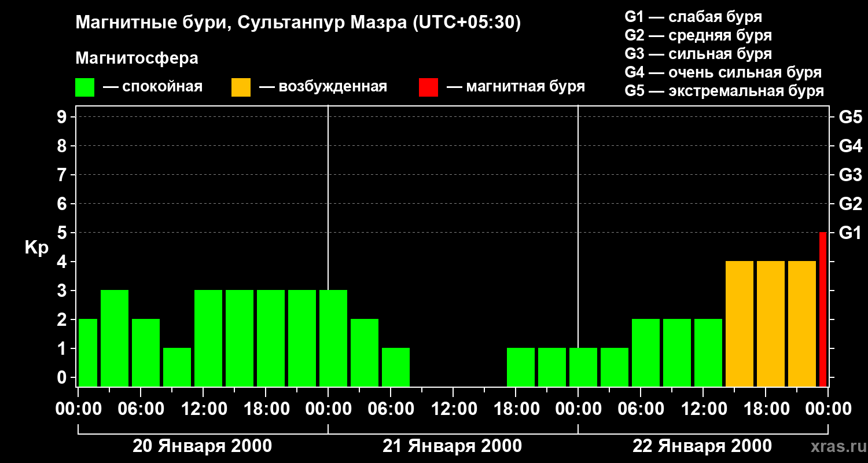Click the '— спокойная' legend label
The image size is (868, 463).
(x=153, y=87)
